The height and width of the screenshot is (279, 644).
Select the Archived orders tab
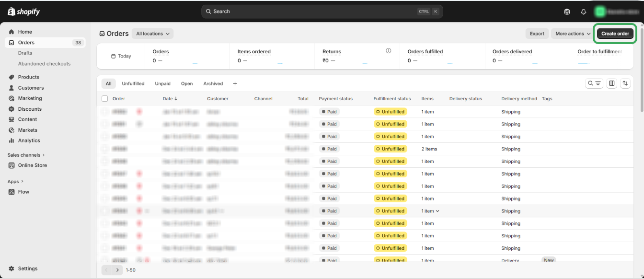click(213, 83)
